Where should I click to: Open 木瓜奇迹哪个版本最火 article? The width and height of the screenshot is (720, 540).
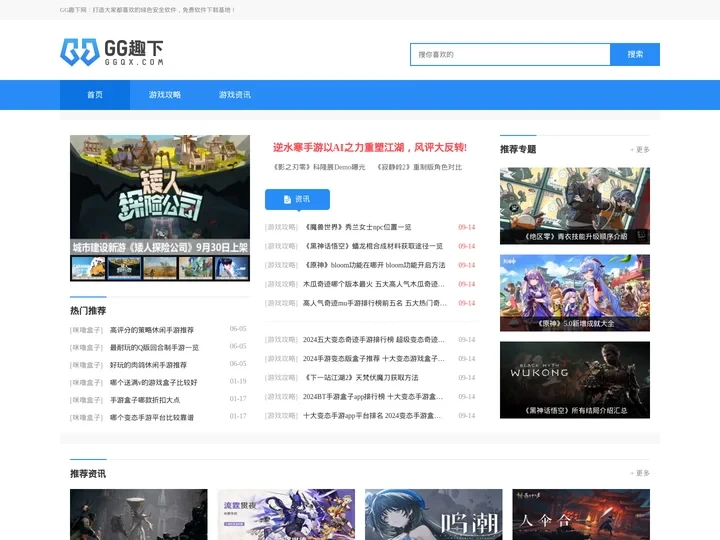coord(374,284)
